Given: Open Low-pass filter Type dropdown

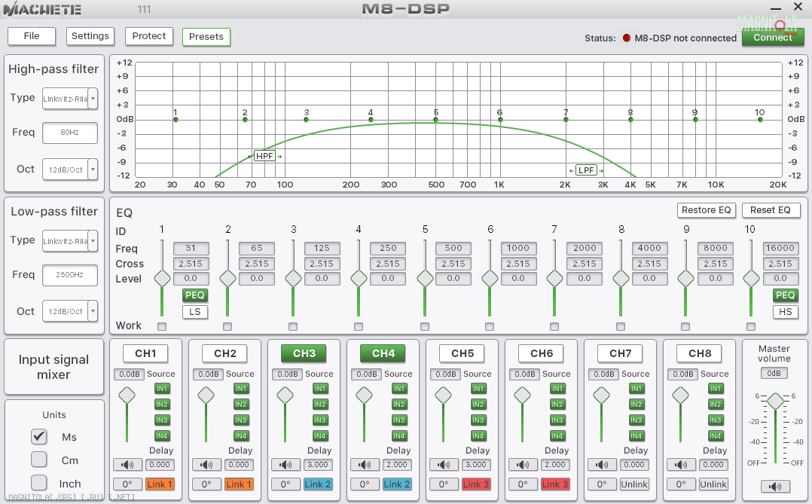Looking at the screenshot, I should [70, 241].
